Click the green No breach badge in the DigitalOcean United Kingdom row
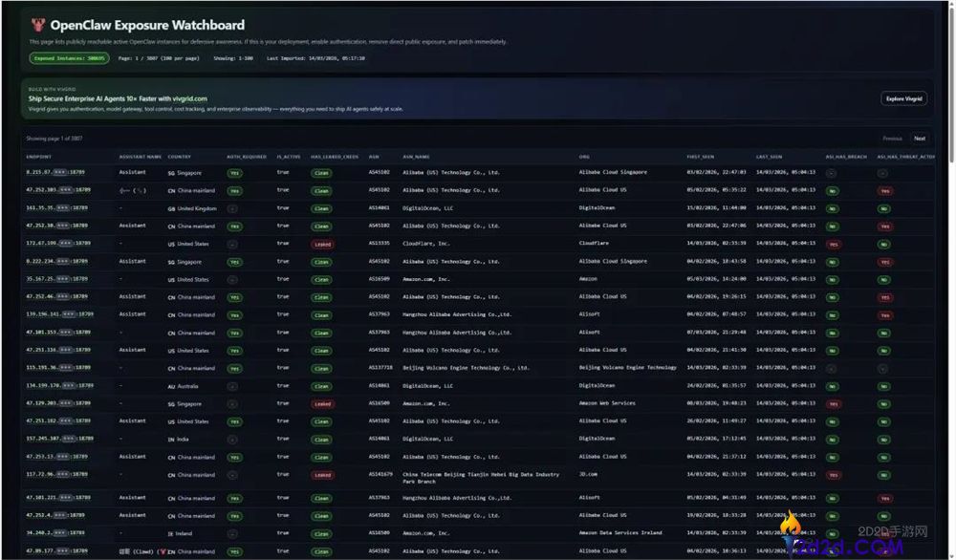 click(832, 208)
